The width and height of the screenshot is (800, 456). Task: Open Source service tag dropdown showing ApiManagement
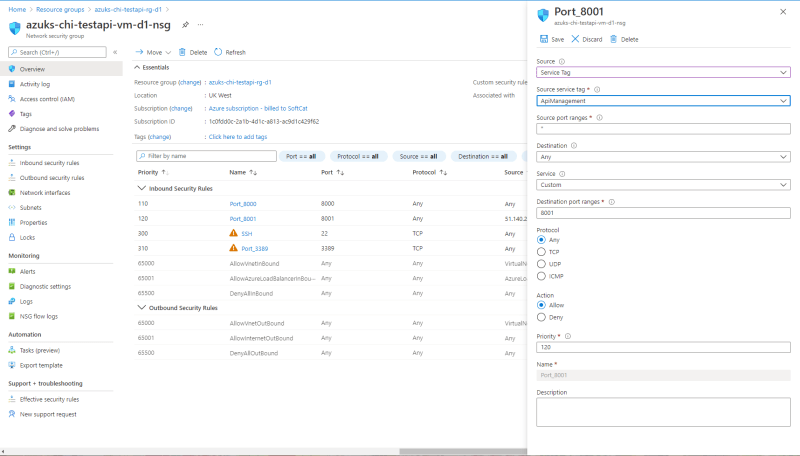[x=663, y=101]
